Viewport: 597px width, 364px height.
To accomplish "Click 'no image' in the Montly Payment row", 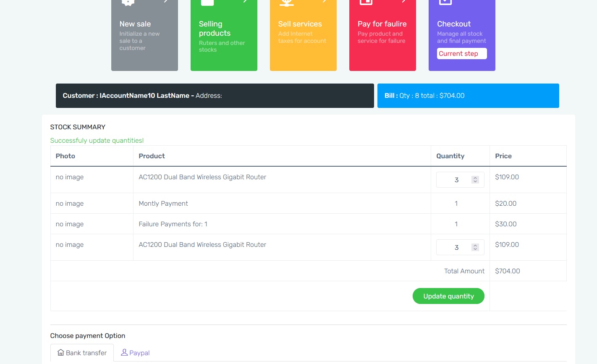I will pyautogui.click(x=70, y=203).
